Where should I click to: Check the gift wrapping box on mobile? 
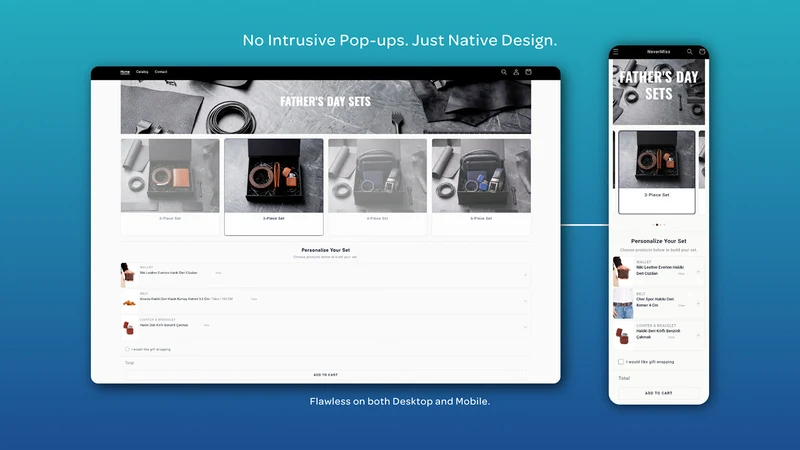(x=621, y=362)
